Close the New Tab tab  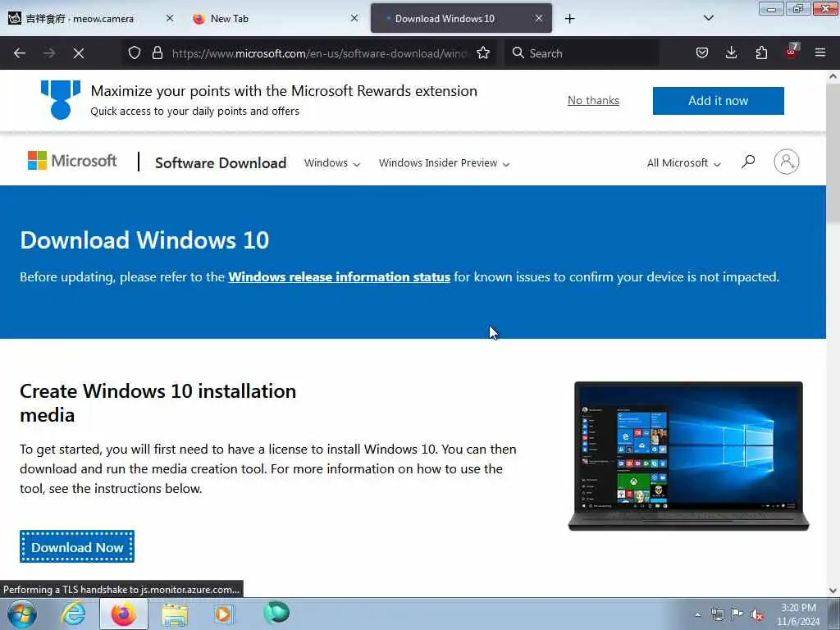(x=354, y=18)
